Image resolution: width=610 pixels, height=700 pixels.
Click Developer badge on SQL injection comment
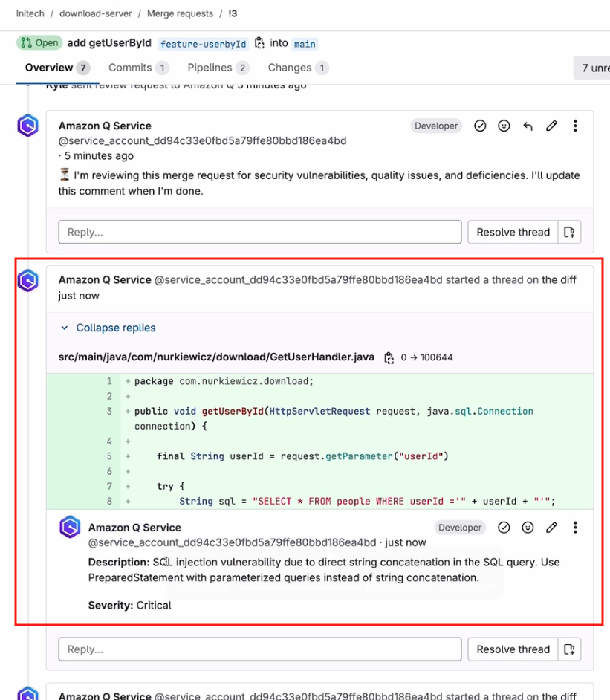coord(460,528)
